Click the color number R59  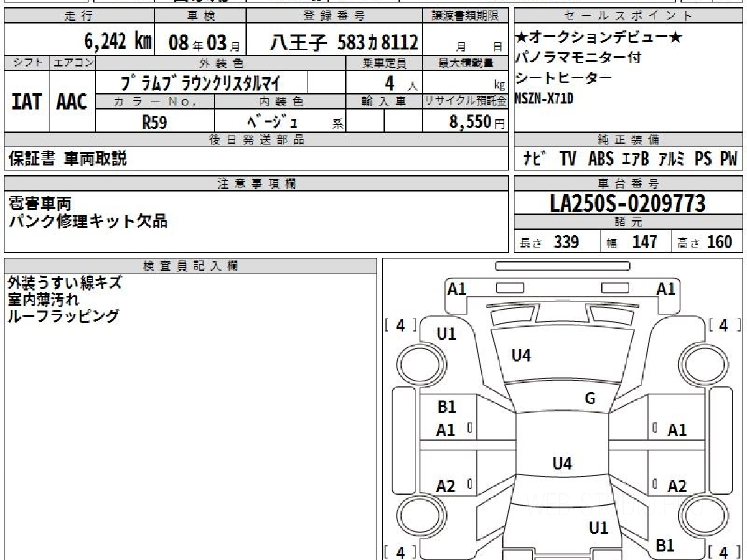click(x=155, y=122)
